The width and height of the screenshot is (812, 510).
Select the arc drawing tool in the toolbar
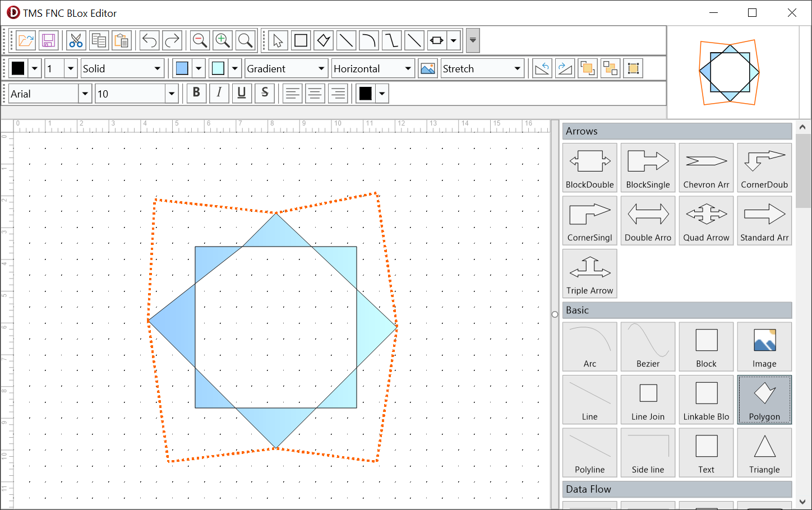(368, 40)
